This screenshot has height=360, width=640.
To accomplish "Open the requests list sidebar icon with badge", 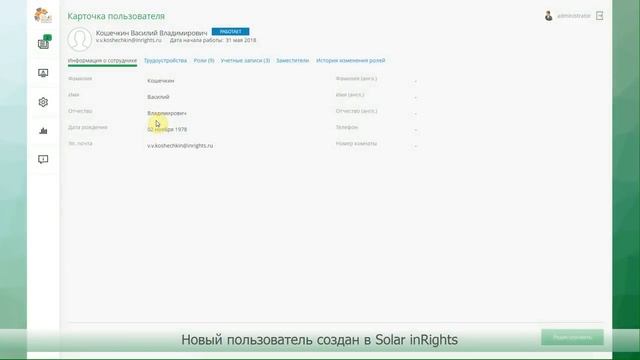I will (44, 42).
